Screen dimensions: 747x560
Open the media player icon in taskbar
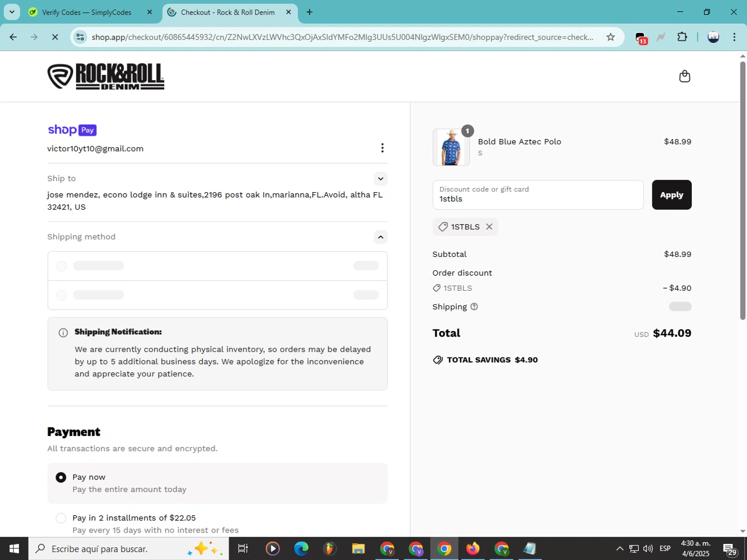272,549
